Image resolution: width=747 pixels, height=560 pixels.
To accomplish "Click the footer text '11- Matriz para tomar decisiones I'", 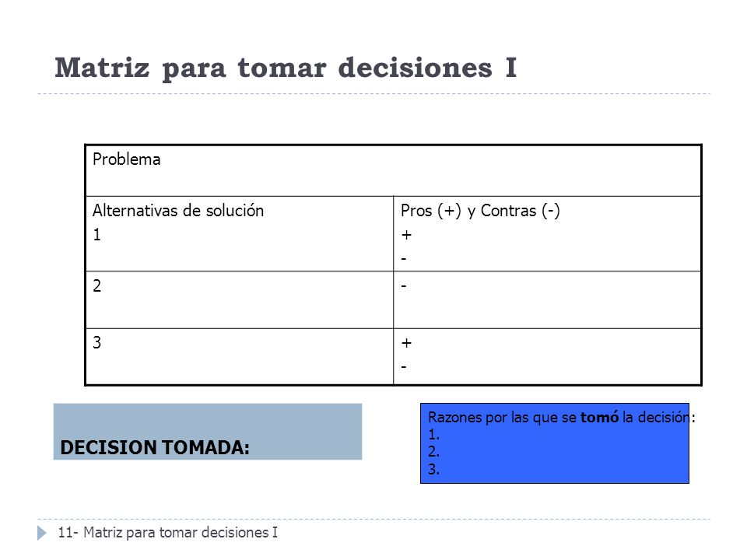I will 168,532.
